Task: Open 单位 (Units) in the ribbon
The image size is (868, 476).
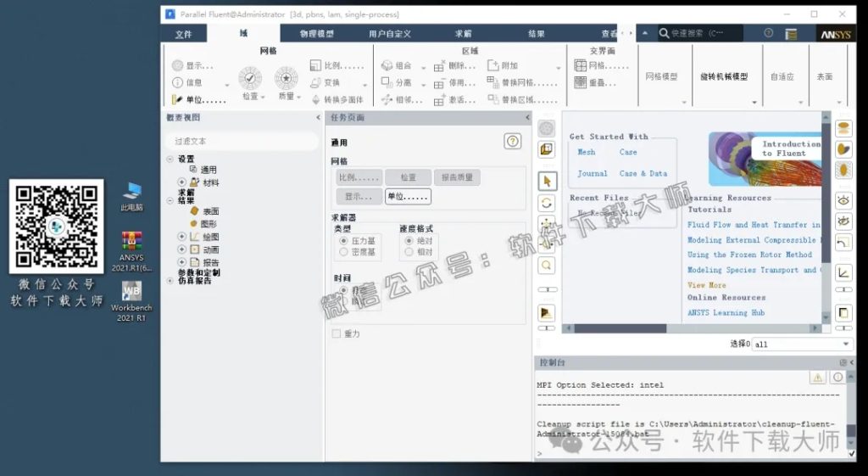Action: 198,100
